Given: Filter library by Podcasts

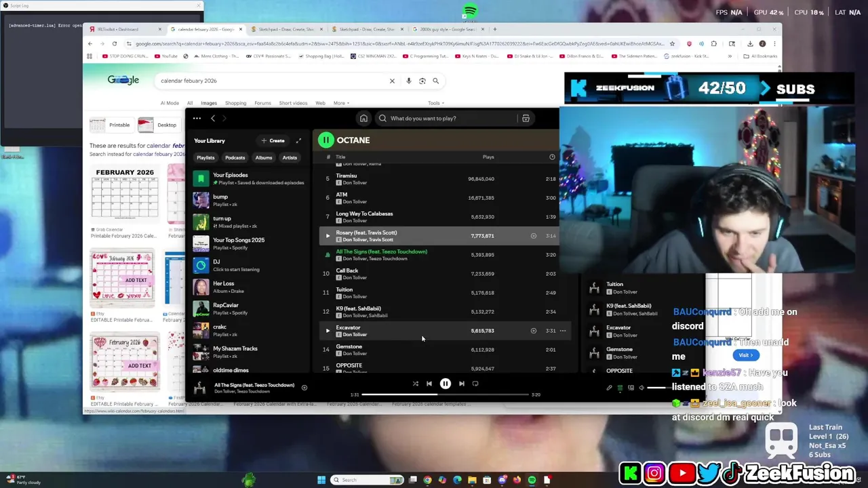Looking at the screenshot, I should (x=235, y=158).
